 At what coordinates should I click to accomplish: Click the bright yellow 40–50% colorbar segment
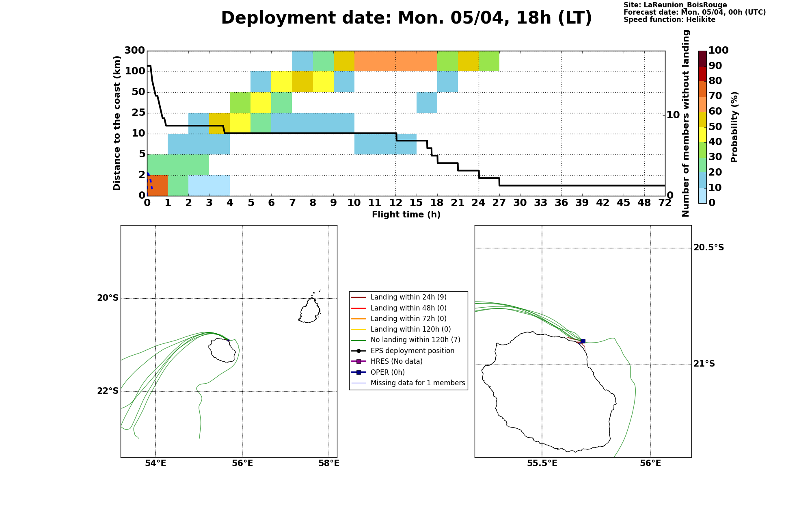(702, 135)
